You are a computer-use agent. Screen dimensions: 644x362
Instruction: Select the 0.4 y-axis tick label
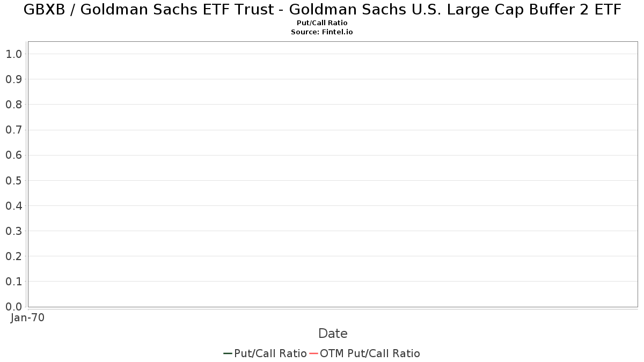(13, 206)
